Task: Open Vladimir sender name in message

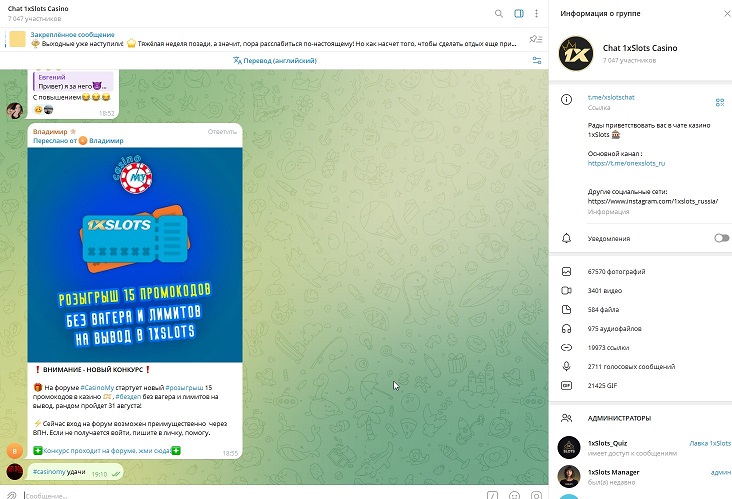Action: point(50,132)
